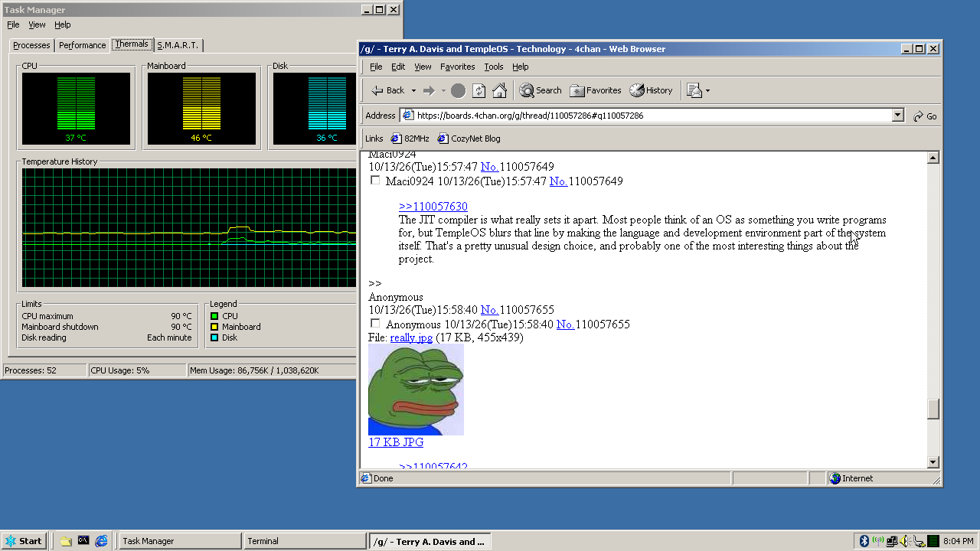The image size is (980, 551).
Task: Click the Bluetooth tray icon
Action: point(864,541)
